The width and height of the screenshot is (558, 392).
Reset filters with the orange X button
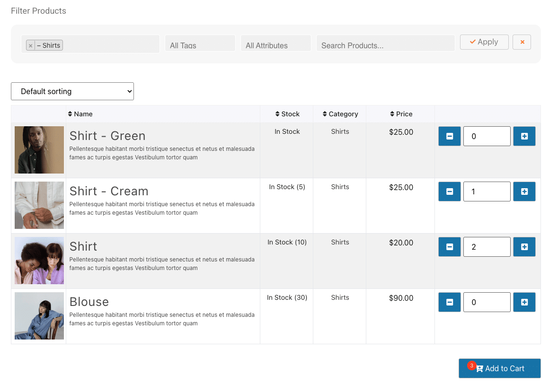point(522,42)
